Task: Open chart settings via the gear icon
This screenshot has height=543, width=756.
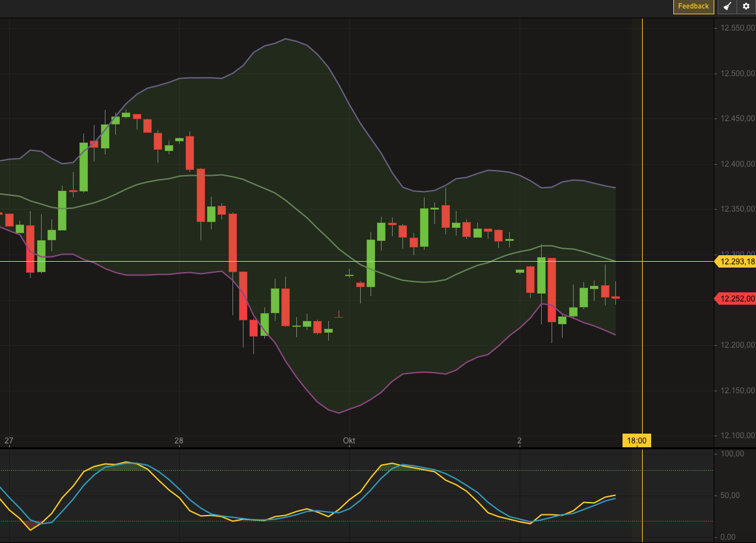Action: pos(746,7)
